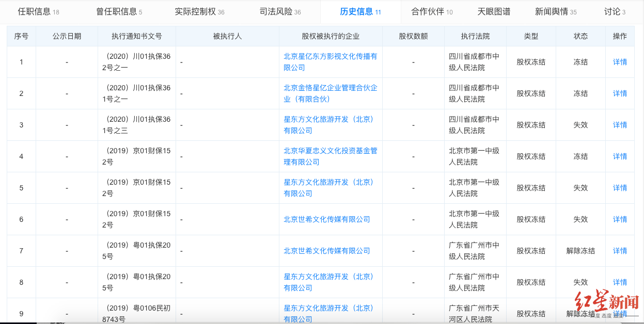Select 股权冻结 type in row 2

click(x=531, y=93)
